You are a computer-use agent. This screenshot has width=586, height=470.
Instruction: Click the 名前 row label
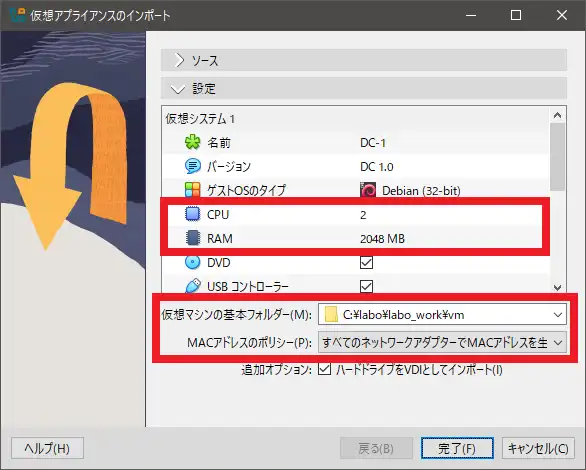pos(219,143)
